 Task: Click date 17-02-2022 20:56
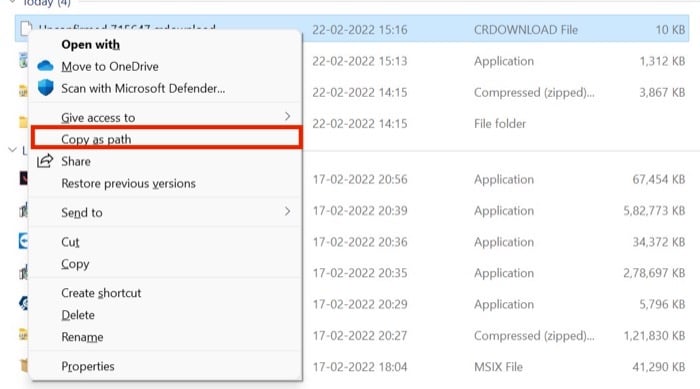(x=360, y=180)
